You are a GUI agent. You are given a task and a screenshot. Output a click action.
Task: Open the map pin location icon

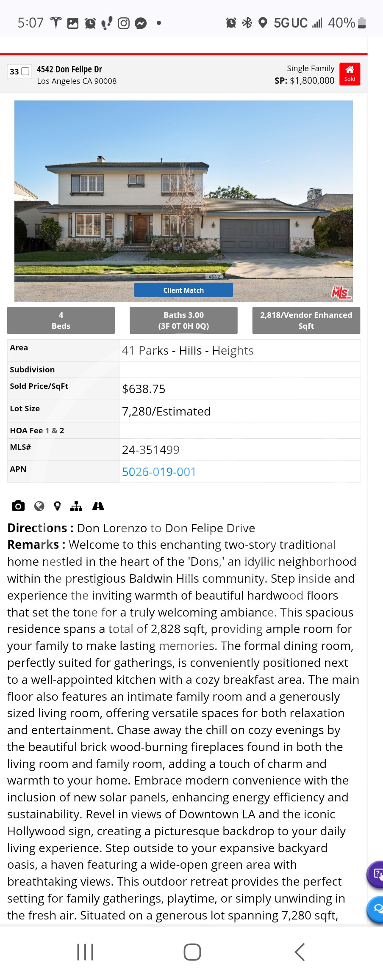pyautogui.click(x=58, y=506)
